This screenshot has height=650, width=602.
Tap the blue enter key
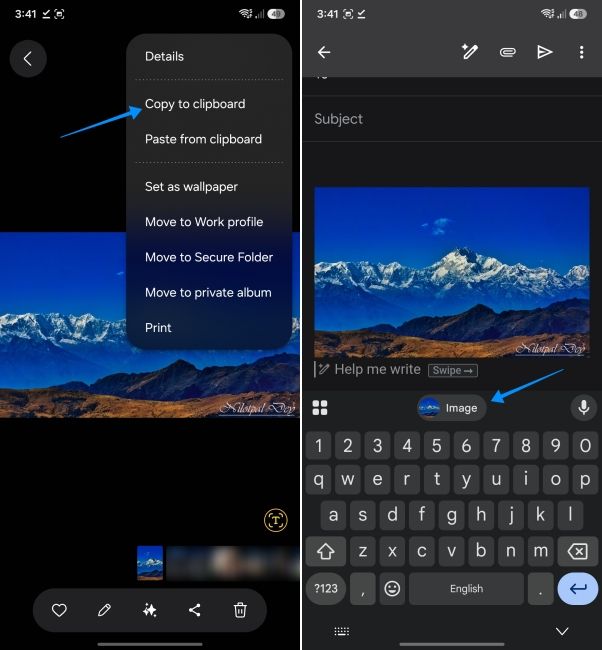[578, 589]
